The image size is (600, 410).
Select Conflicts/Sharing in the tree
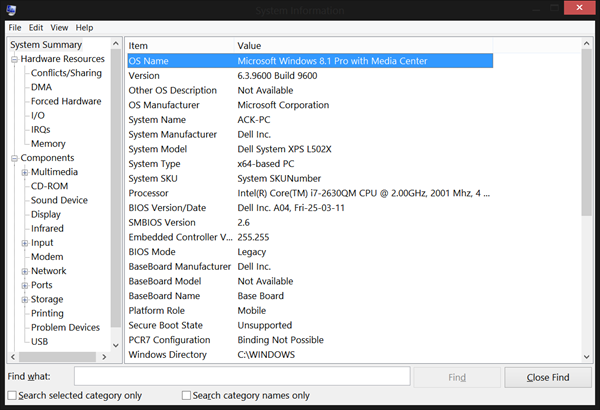(66, 73)
